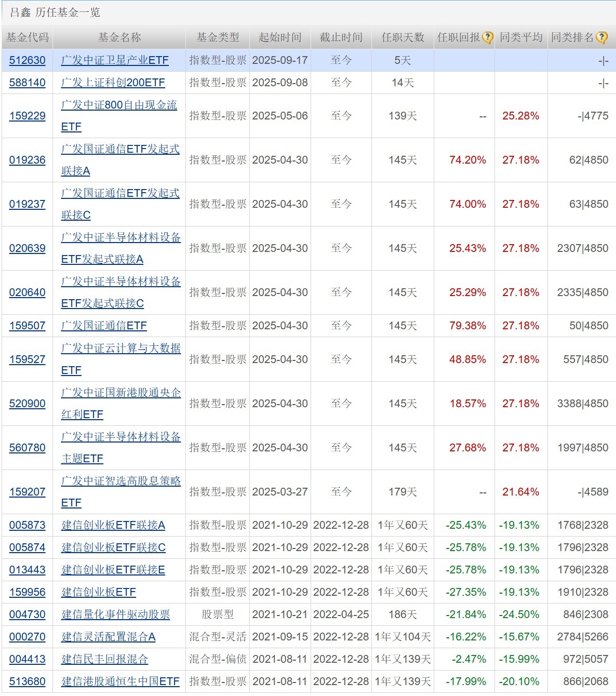Select the 79.38% return value
The width and height of the screenshot is (616, 696).
467,326
